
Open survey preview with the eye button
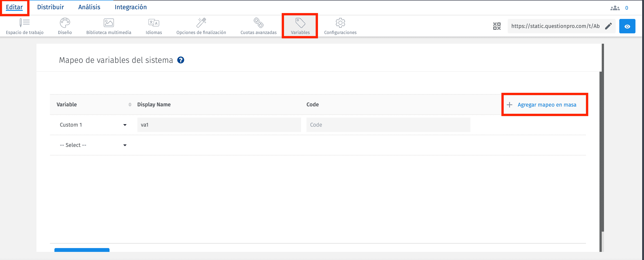pos(627,26)
